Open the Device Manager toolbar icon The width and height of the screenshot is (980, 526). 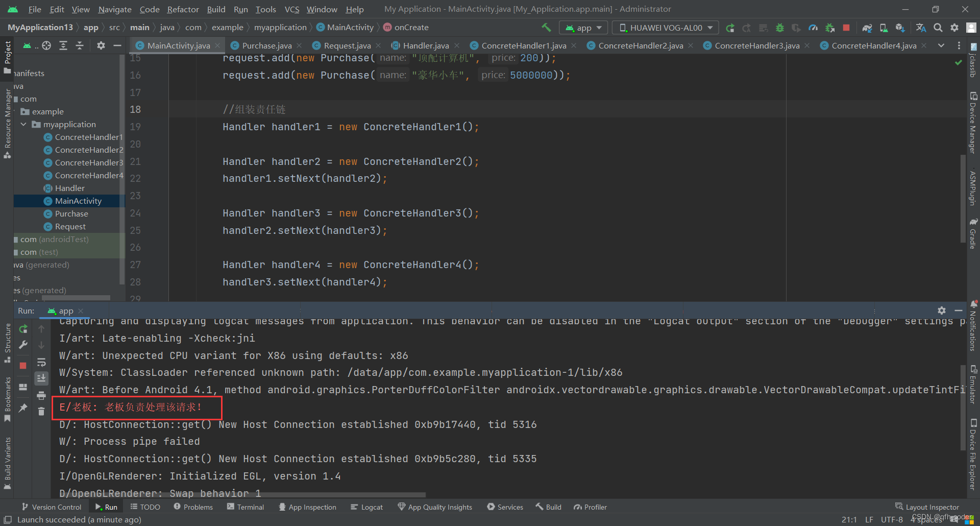[884, 28]
